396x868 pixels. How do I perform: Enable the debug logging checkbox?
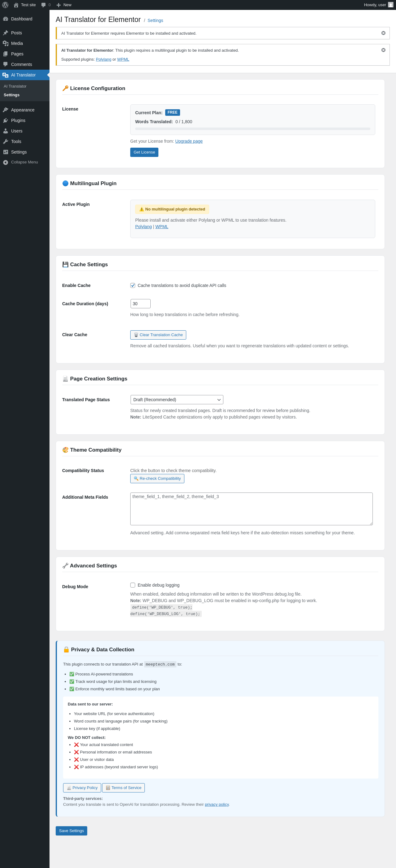133,585
